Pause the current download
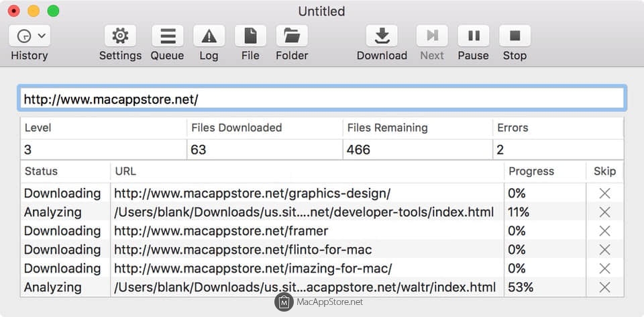The image size is (644, 317). (x=473, y=36)
